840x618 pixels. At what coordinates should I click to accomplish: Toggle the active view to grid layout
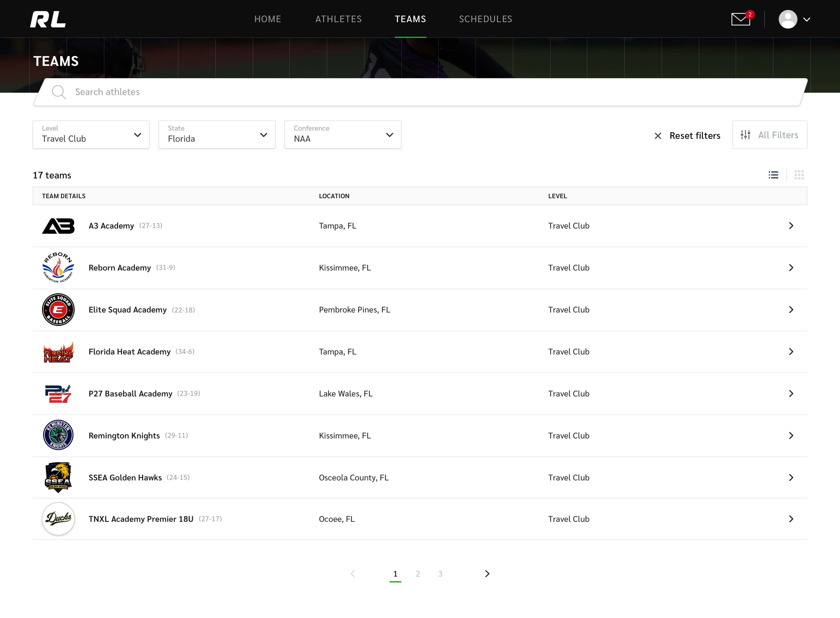pos(799,175)
